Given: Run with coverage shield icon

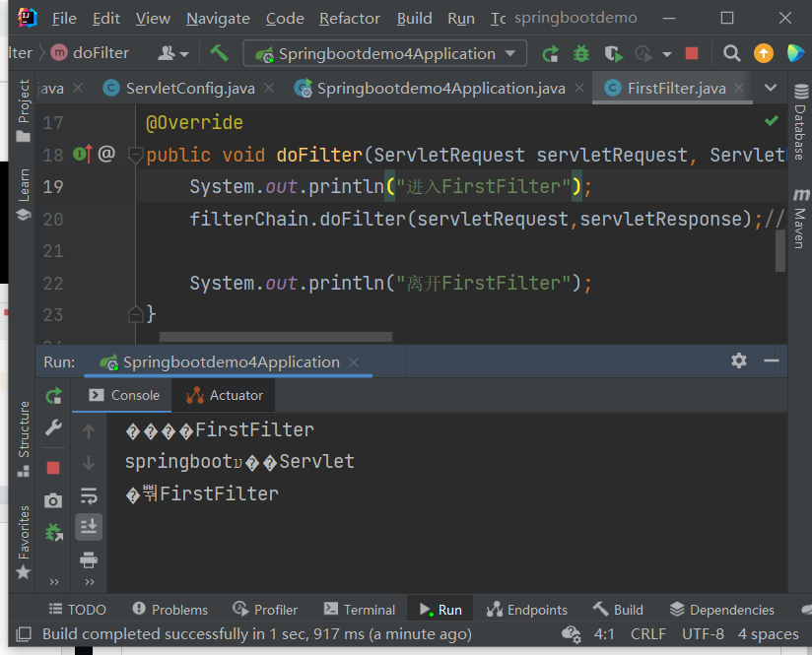Looking at the screenshot, I should [x=613, y=53].
